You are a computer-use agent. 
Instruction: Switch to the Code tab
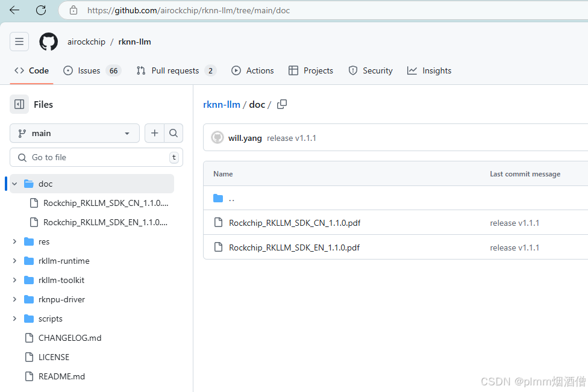point(31,70)
